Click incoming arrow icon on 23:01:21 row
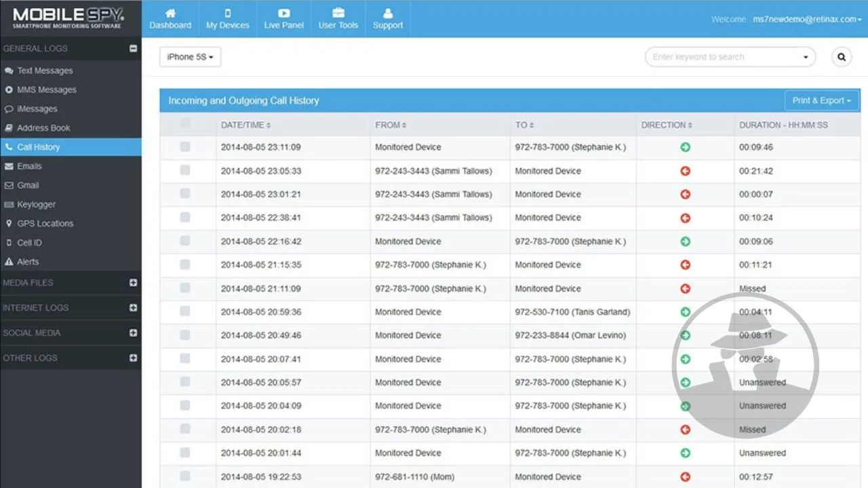This screenshot has height=488, width=868. tap(685, 195)
